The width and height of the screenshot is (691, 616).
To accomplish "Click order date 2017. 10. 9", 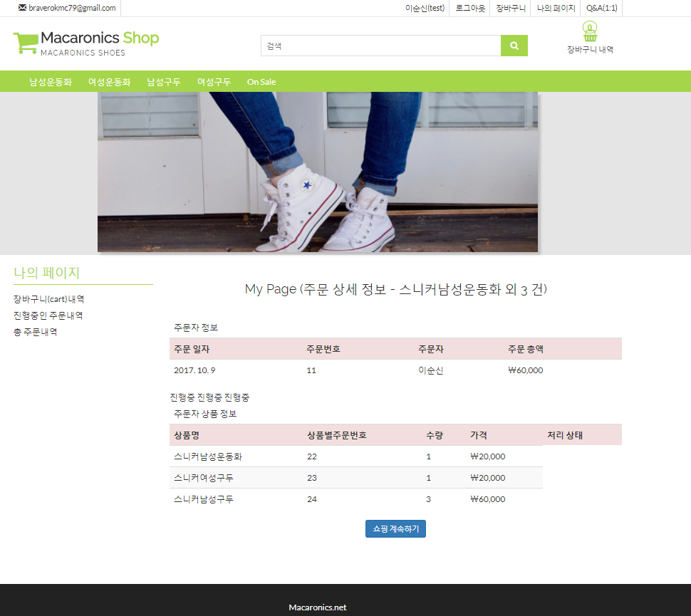I will (194, 370).
